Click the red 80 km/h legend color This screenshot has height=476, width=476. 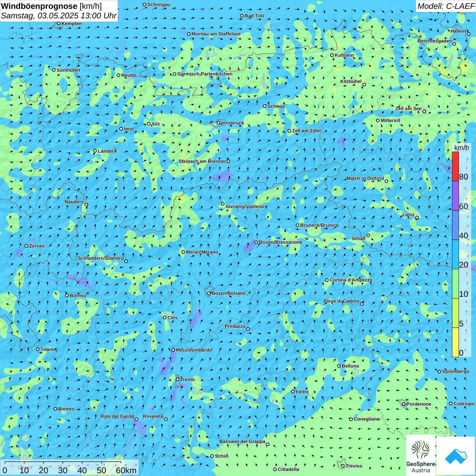point(455,166)
